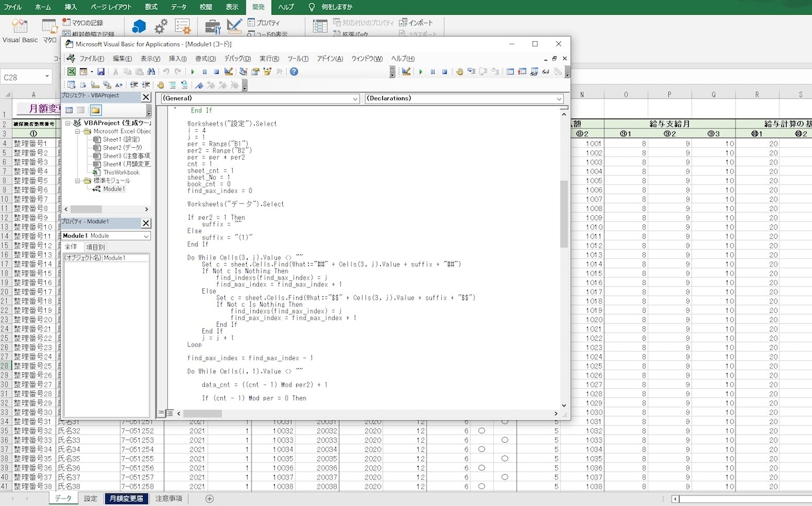
Task: Click the Toggle Breakpoint hand icon in debug toolbar
Action: [459, 71]
